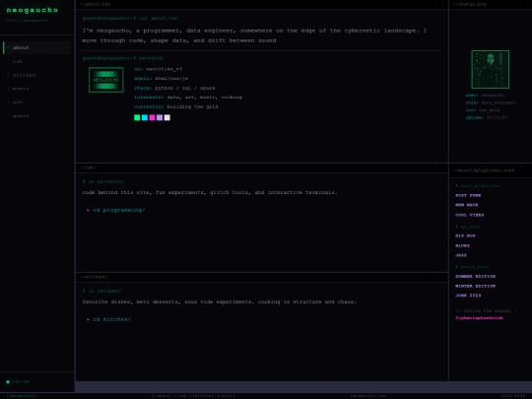Screen dimensions: 532x399
Task: Click the pink @ handle link under playlists
Action: [x=480, y=318]
